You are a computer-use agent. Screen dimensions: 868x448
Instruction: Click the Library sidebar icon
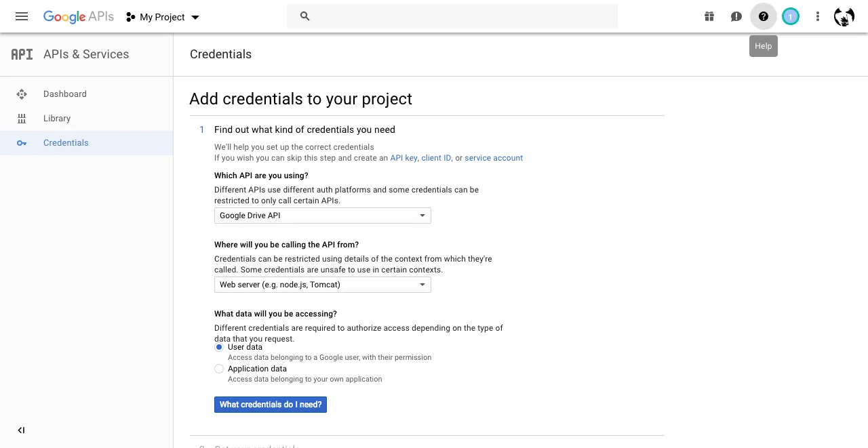click(x=22, y=119)
